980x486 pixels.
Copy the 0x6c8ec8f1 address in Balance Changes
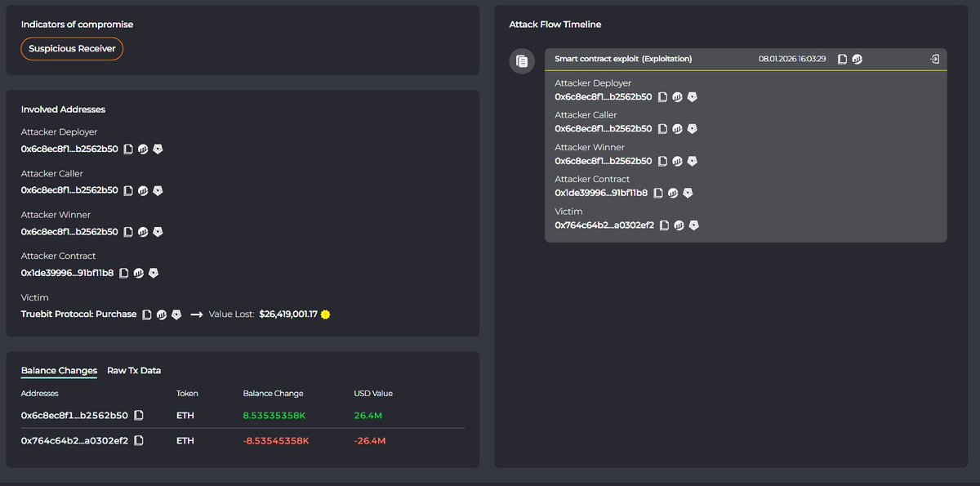(x=139, y=416)
